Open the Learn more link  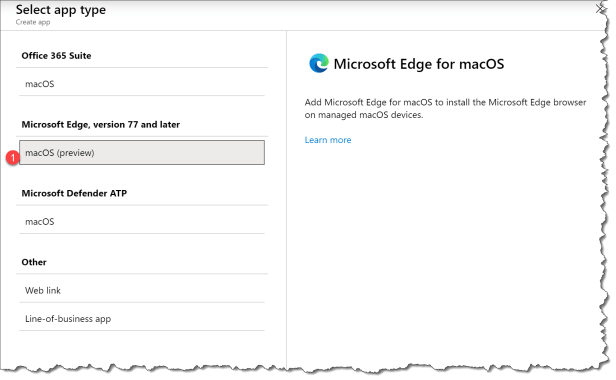point(328,140)
